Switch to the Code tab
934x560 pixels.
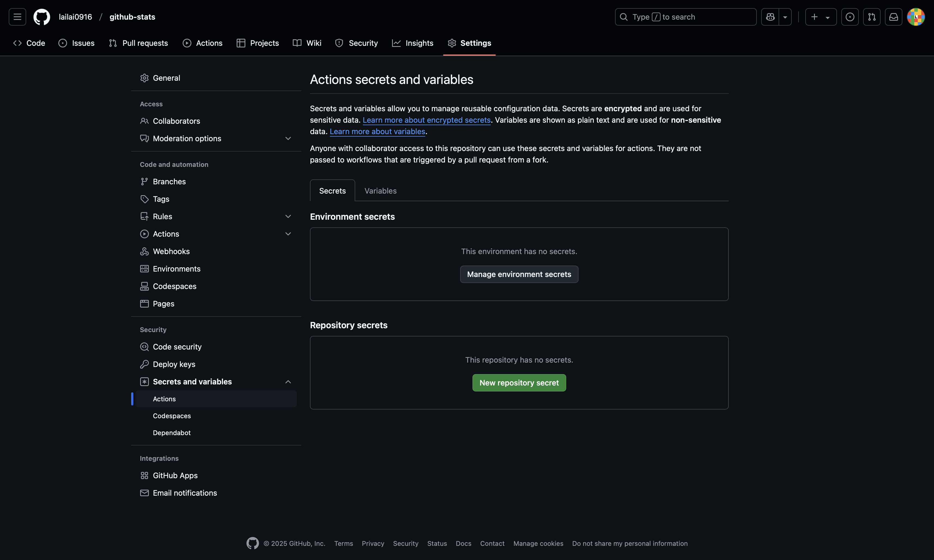point(29,43)
